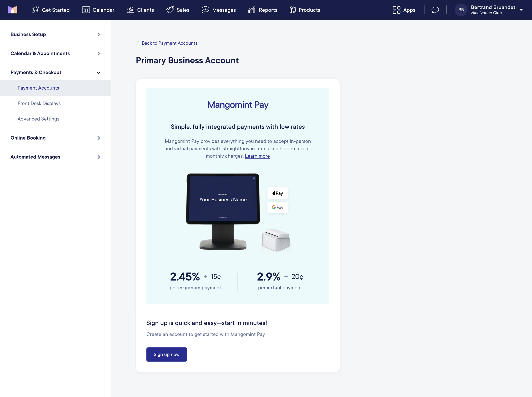Screen dimensions: 532x397
Task: Open the Products section
Action: coord(305,10)
